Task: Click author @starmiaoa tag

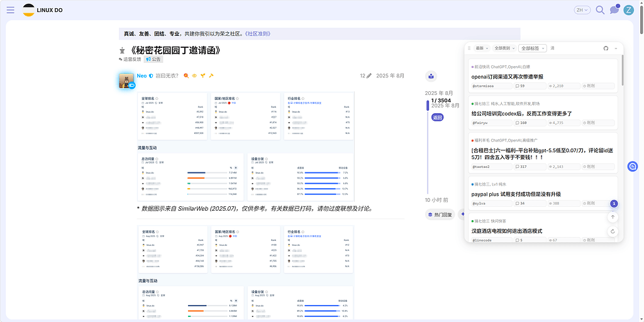Action: (492, 86)
